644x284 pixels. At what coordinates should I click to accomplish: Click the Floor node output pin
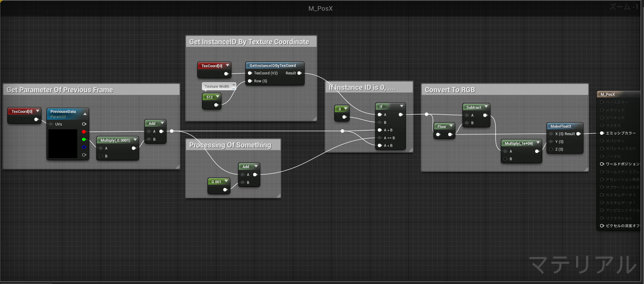click(x=450, y=134)
